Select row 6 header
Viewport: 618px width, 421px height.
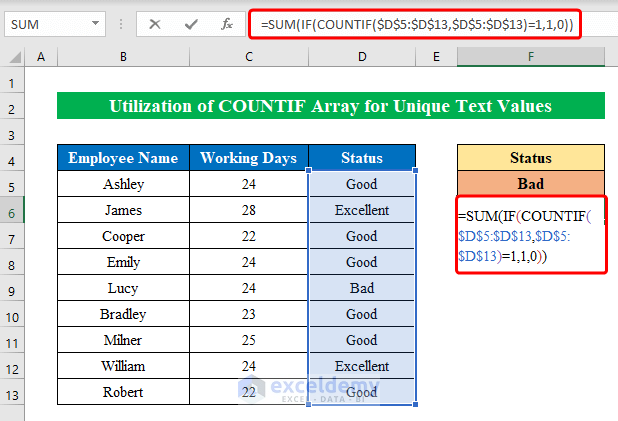pyautogui.click(x=12, y=210)
